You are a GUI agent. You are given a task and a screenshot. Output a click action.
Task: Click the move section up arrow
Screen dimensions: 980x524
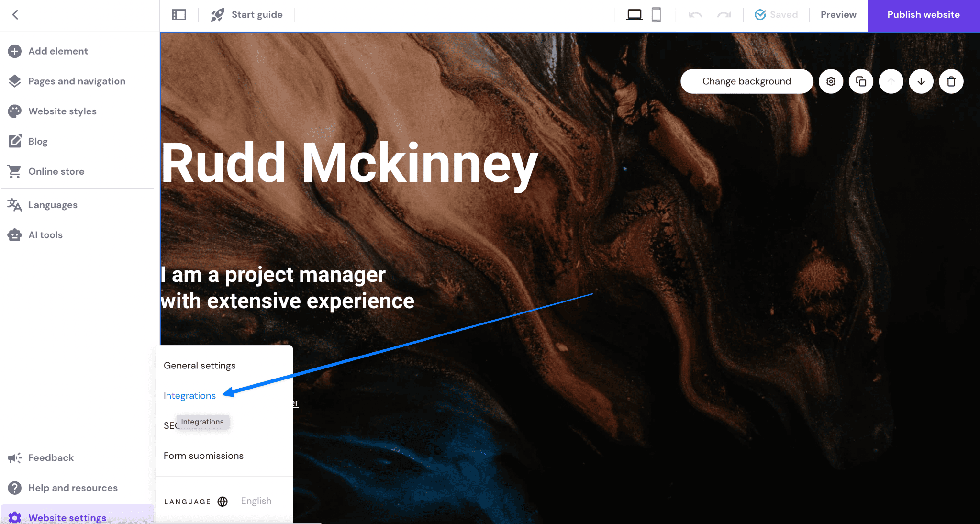(891, 80)
